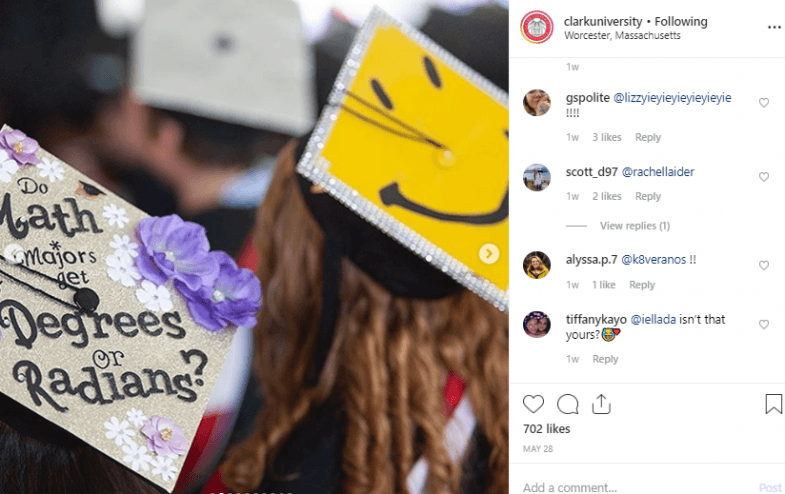Screen dimensions: 785x494
Task: Open the comment bubble icon below comments
Action: (568, 404)
